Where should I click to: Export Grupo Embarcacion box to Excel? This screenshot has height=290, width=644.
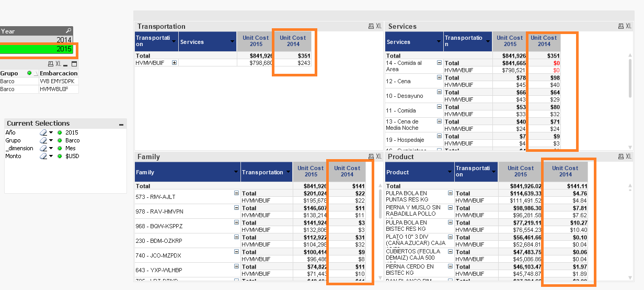[x=58, y=64]
